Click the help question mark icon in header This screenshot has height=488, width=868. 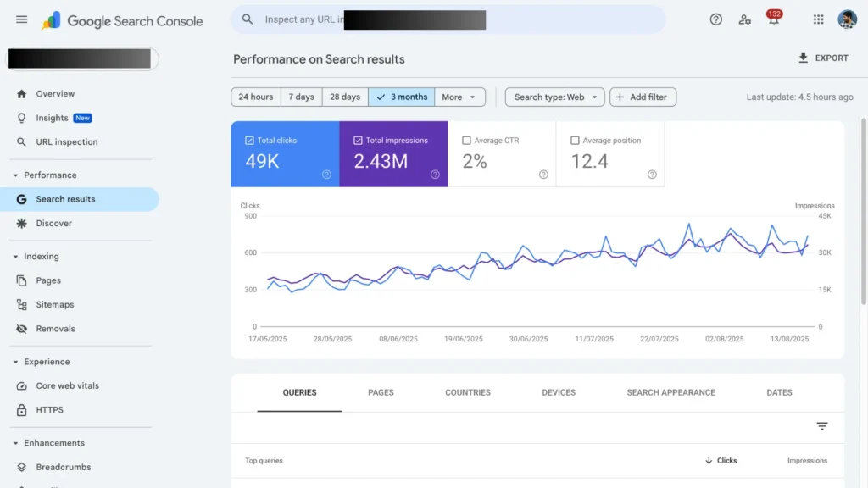pyautogui.click(x=716, y=19)
